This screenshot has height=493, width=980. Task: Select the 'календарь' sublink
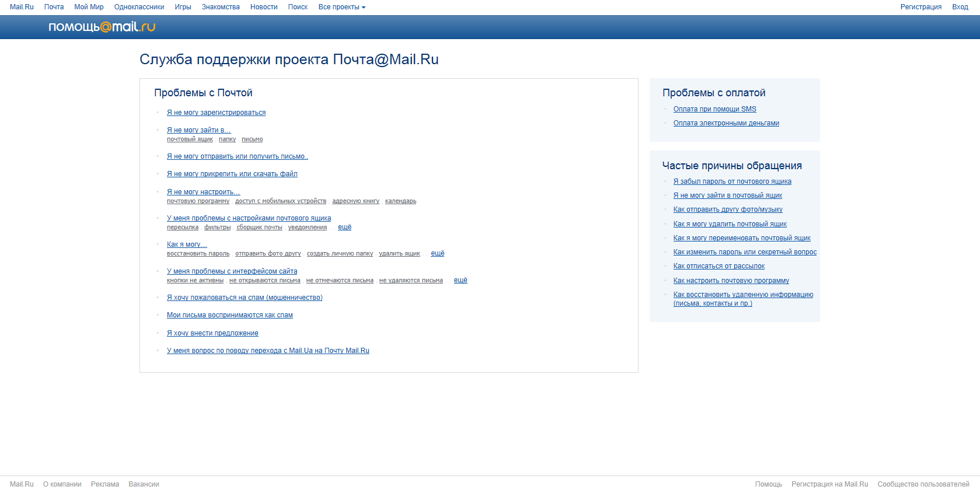[400, 201]
